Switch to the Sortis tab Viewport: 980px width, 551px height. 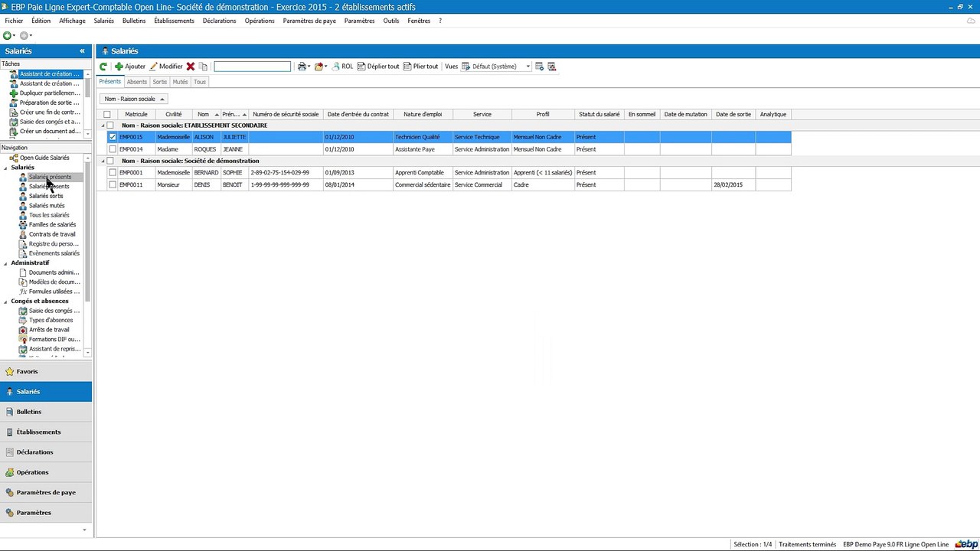[x=159, y=82]
